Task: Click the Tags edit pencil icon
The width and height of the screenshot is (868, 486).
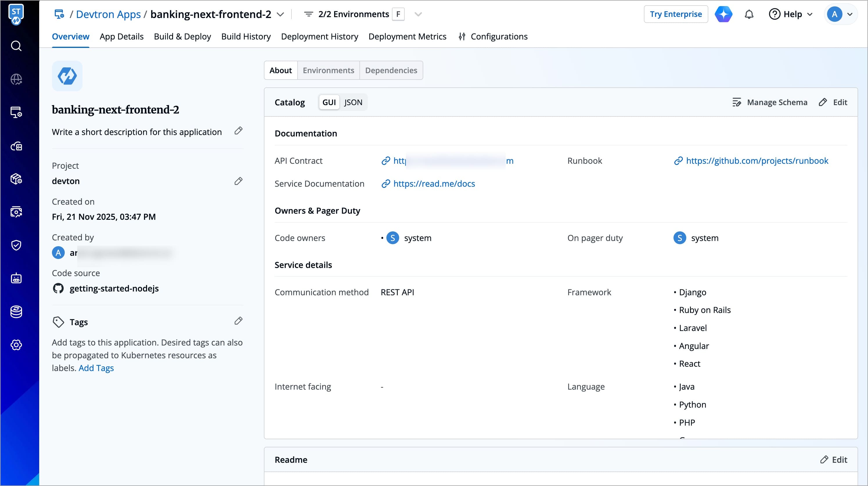Action: pyautogui.click(x=238, y=321)
